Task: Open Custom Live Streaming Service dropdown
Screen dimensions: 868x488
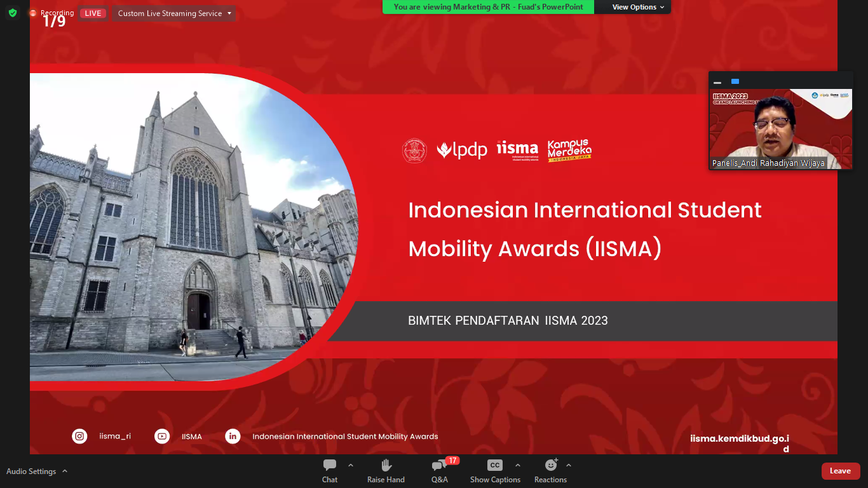Action: click(x=173, y=13)
